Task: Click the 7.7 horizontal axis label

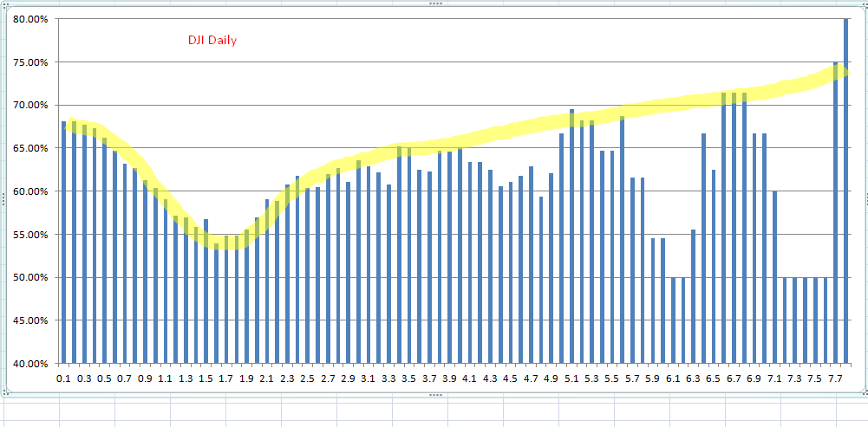Action: pyautogui.click(x=836, y=378)
